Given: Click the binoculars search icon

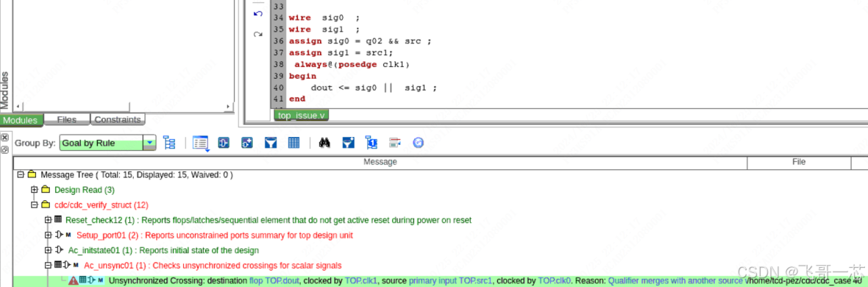Looking at the screenshot, I should 325,143.
